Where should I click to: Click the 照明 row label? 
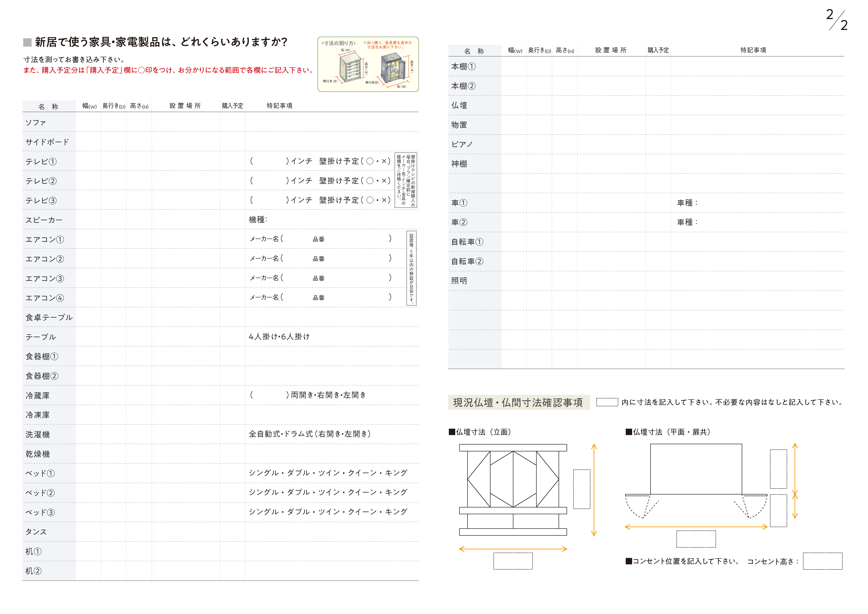point(459,281)
